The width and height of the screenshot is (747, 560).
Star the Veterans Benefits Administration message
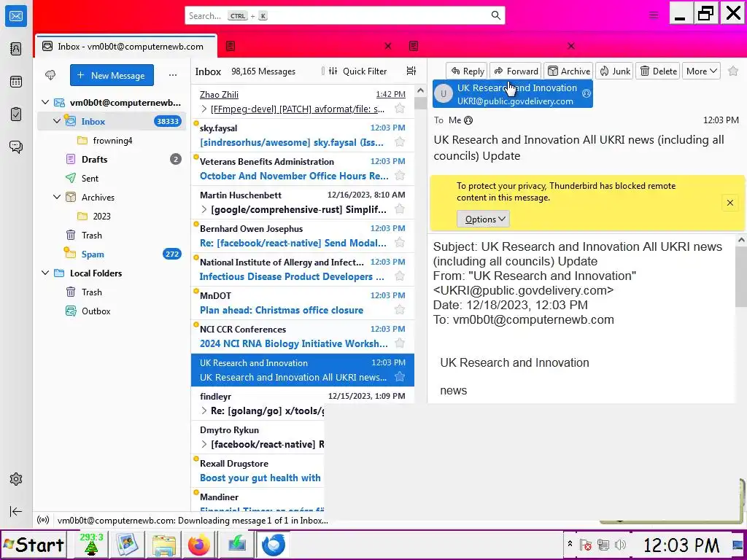(400, 176)
